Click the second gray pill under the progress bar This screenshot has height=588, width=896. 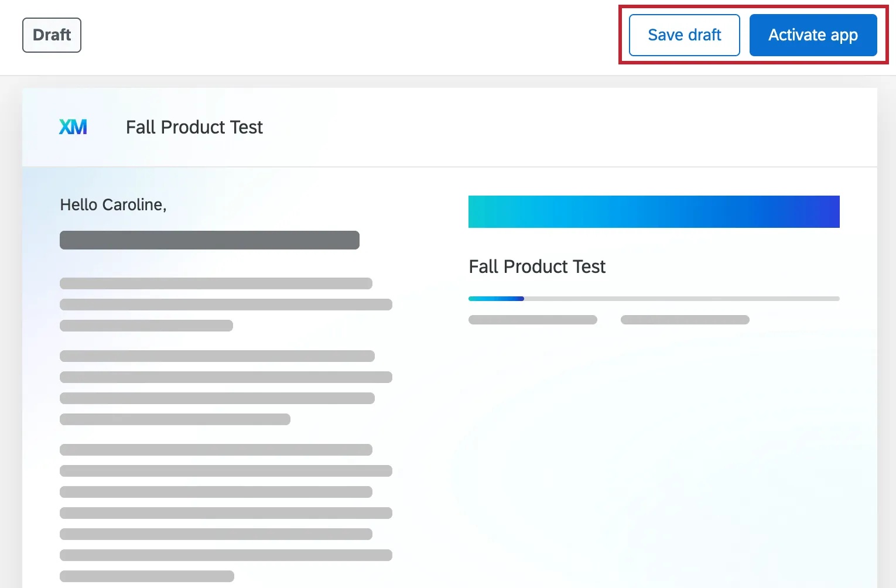pyautogui.click(x=685, y=320)
